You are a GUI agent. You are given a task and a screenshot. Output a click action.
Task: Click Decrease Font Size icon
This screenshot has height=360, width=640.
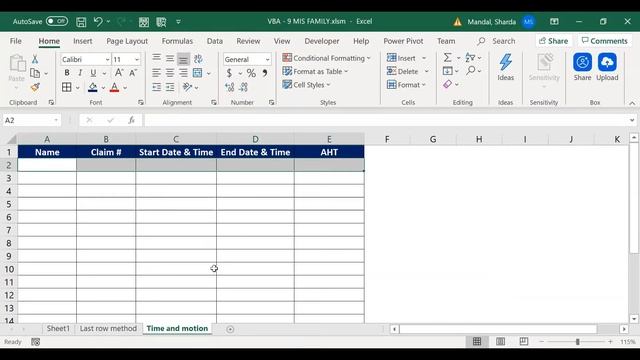pyautogui.click(x=133, y=73)
